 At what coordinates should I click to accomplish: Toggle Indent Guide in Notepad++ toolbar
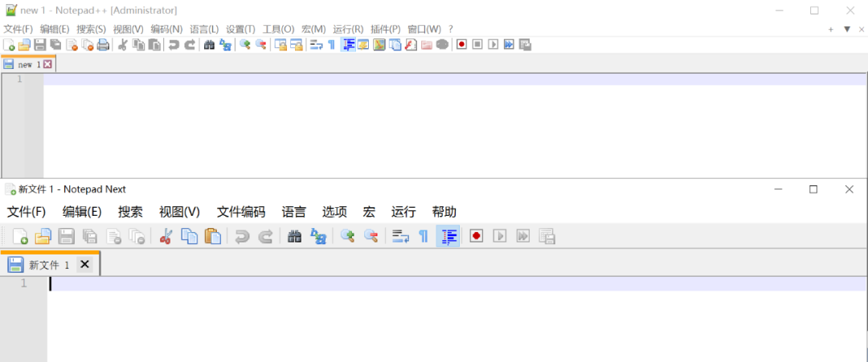click(x=347, y=45)
